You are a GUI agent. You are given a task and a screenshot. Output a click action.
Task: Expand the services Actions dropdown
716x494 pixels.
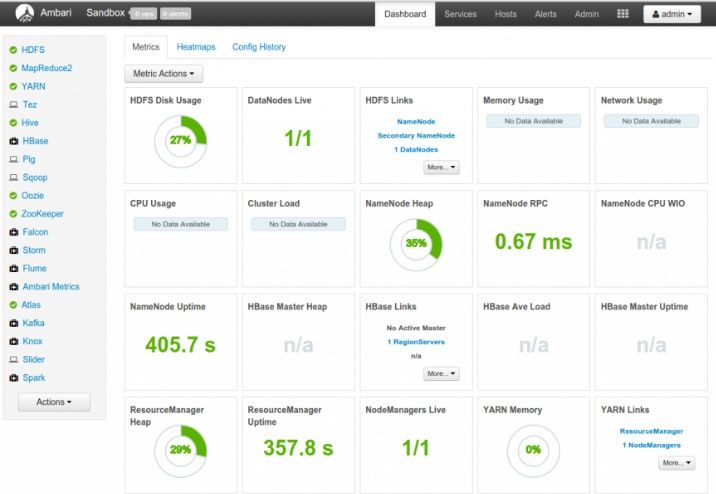[x=54, y=402]
